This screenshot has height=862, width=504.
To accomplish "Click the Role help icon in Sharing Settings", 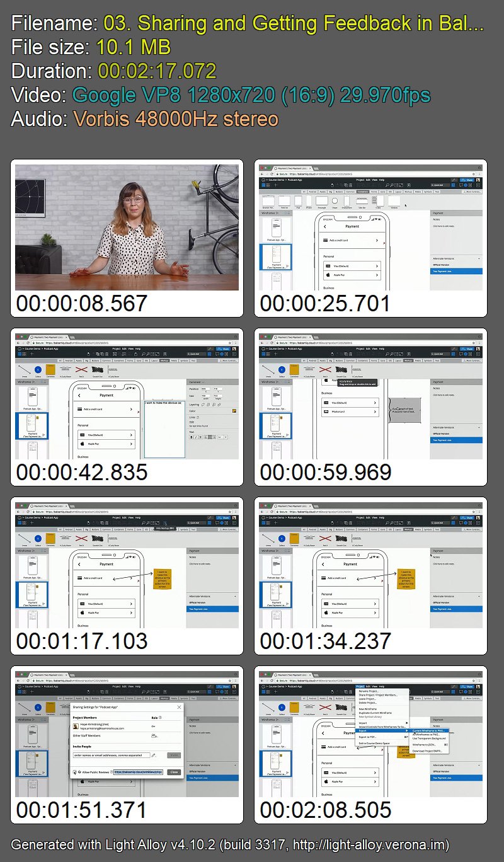I will 160,717.
